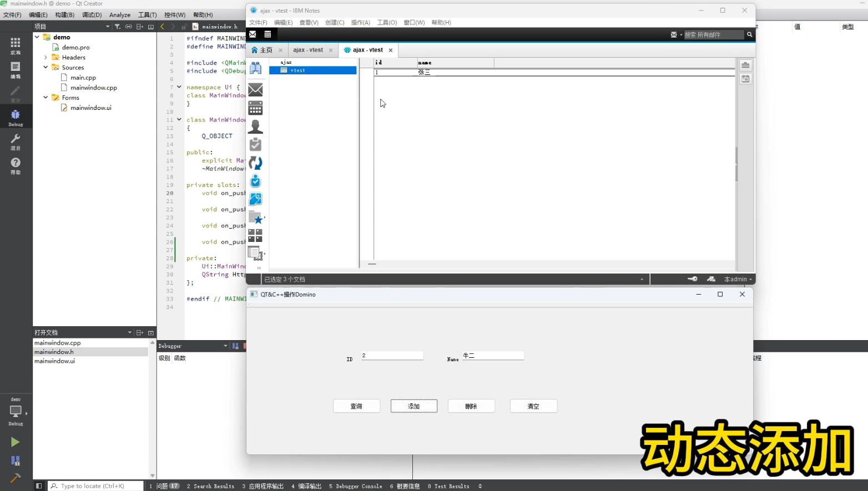
Task: Expand the Headers folder
Action: tap(46, 57)
